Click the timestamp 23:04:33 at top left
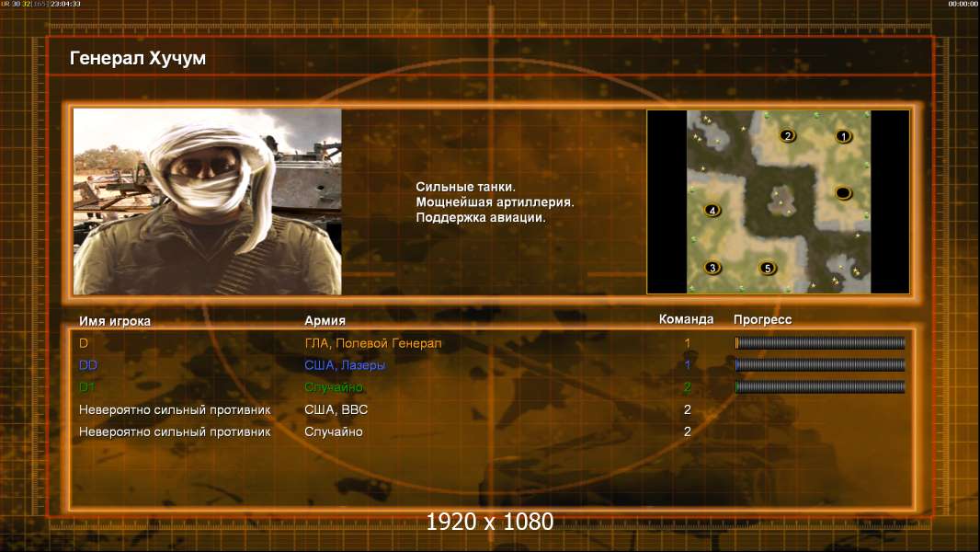The width and height of the screenshot is (980, 552). pos(65,4)
